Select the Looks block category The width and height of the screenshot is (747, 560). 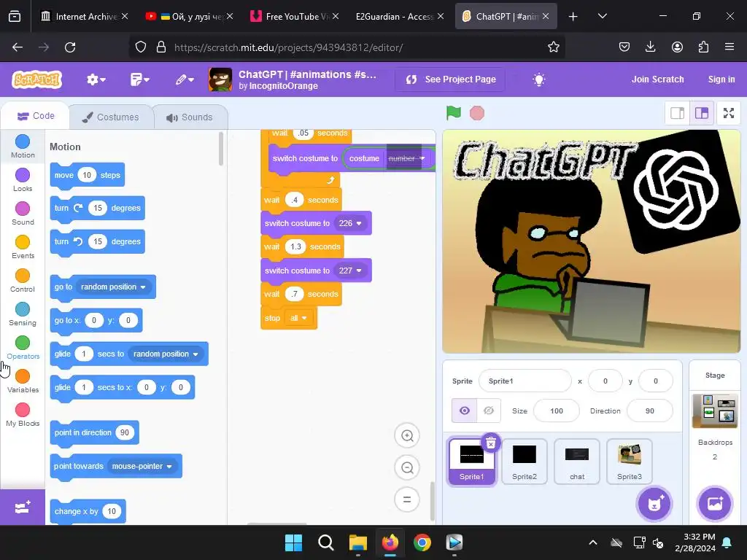pos(23,180)
